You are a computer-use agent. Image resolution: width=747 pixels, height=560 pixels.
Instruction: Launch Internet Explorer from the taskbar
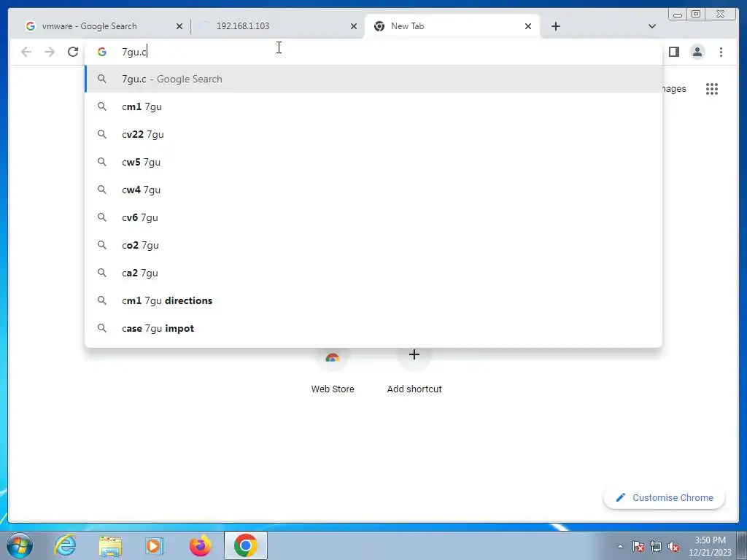65,545
